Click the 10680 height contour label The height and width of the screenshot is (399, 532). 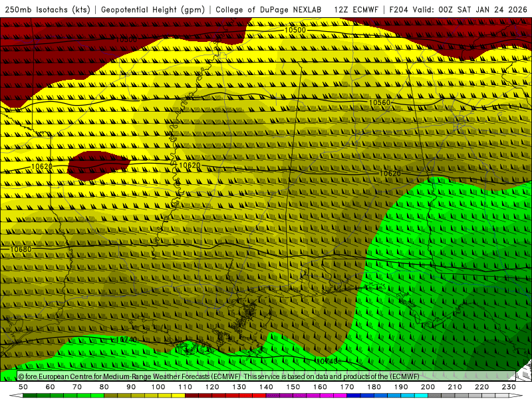21,249
